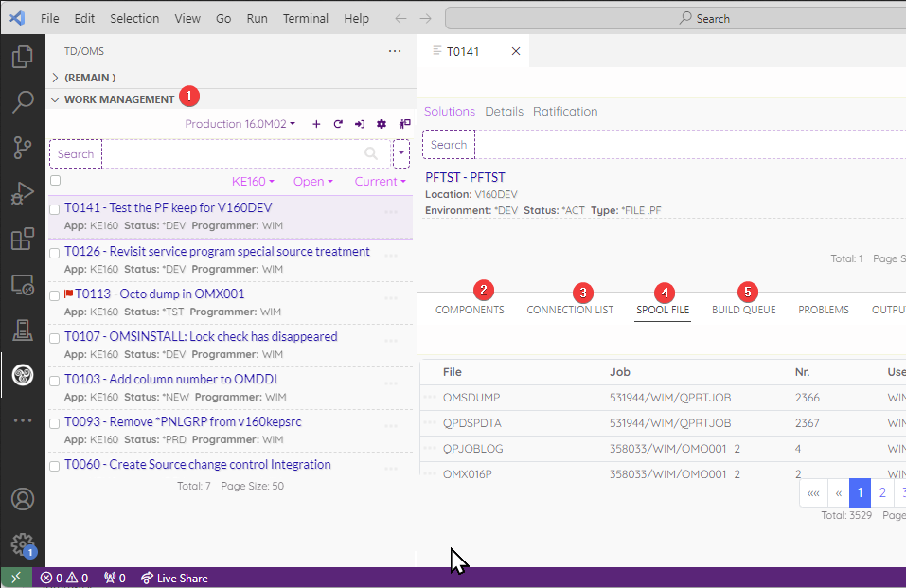Open the Source Control view
Screen dimensions: 906x588
[23, 147]
